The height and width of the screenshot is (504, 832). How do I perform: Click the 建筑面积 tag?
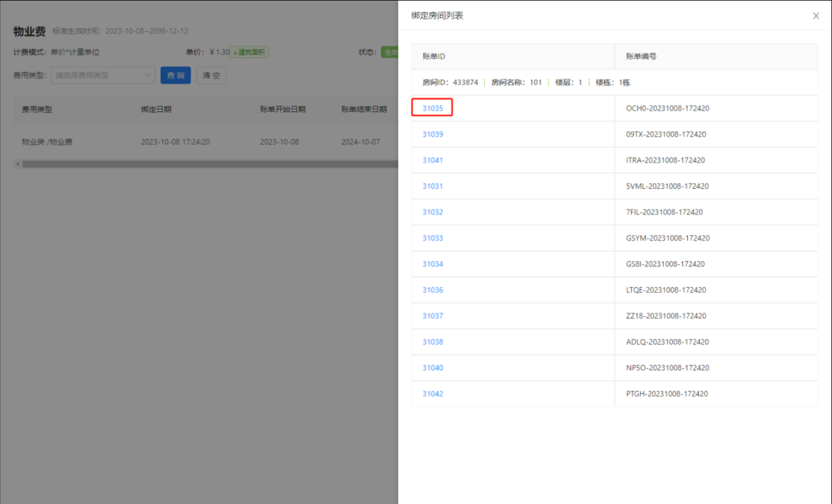pos(249,52)
